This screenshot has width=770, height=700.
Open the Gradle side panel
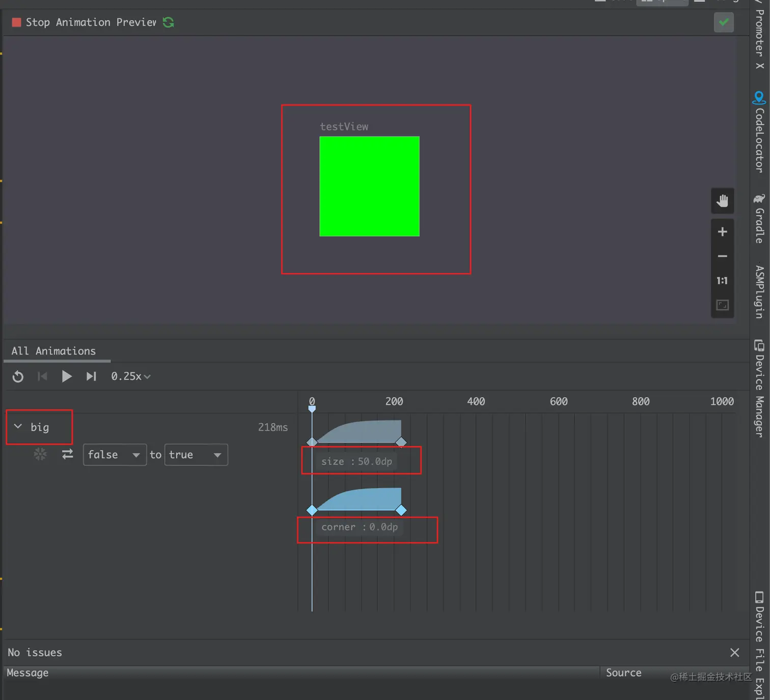(x=759, y=219)
